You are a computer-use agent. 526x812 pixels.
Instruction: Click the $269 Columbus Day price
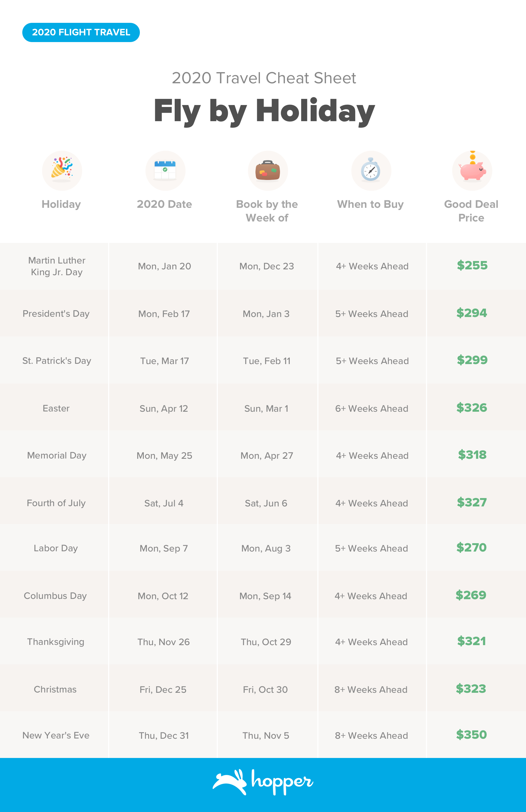[471, 595]
